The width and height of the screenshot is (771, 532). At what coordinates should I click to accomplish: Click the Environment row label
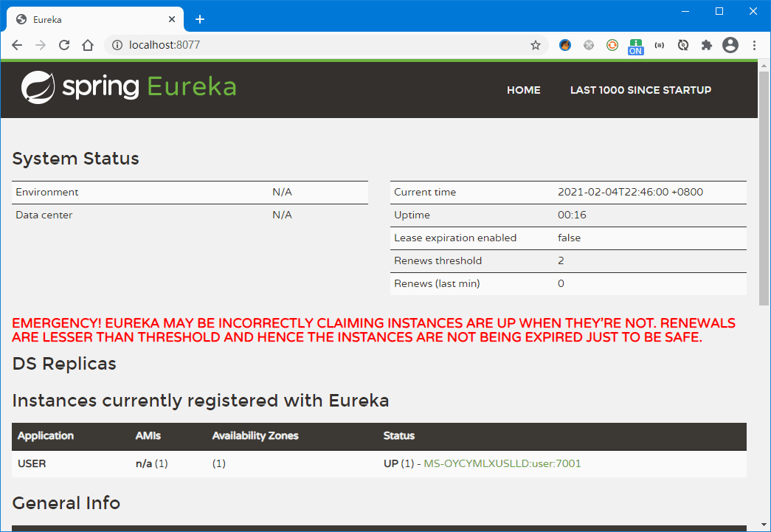[x=46, y=193]
